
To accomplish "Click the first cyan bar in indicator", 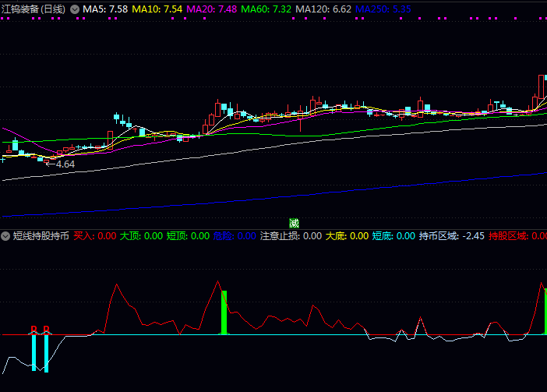I will click(x=34, y=352).
